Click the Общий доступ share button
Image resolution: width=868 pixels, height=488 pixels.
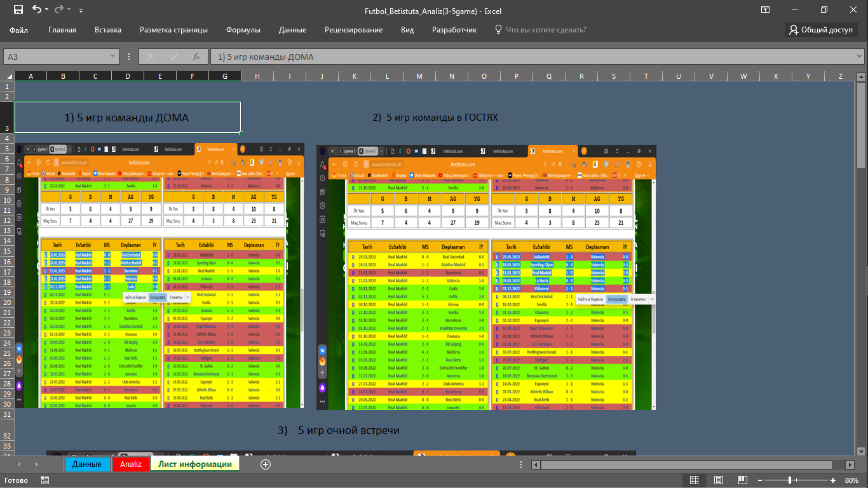[821, 30]
